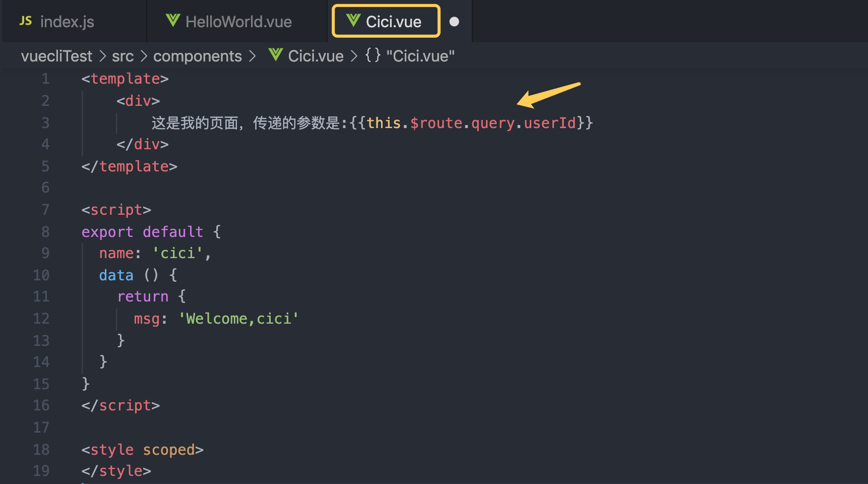Open components folder in the breadcrumb

pyautogui.click(x=197, y=56)
